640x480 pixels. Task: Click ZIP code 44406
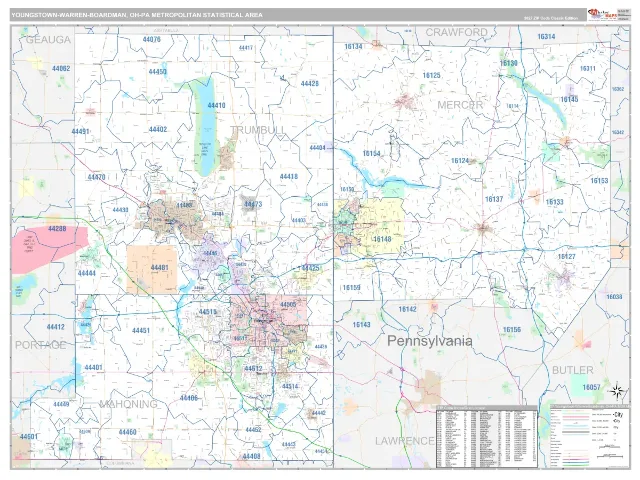[189, 398]
